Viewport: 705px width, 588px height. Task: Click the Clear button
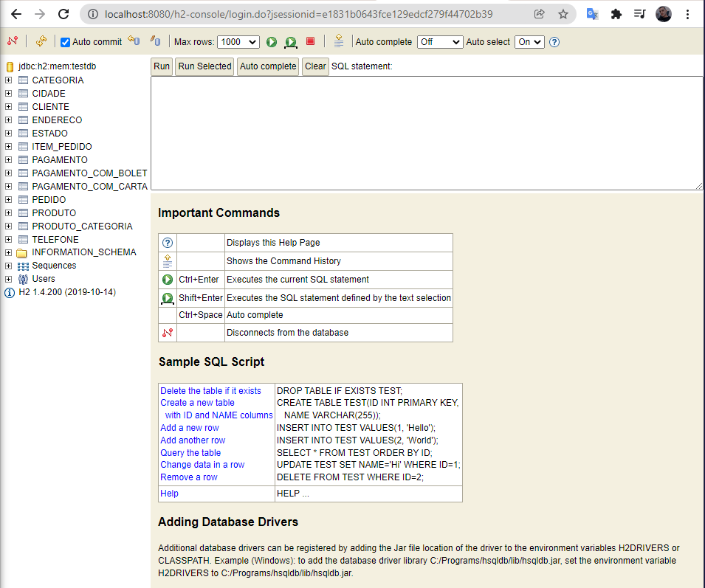314,66
